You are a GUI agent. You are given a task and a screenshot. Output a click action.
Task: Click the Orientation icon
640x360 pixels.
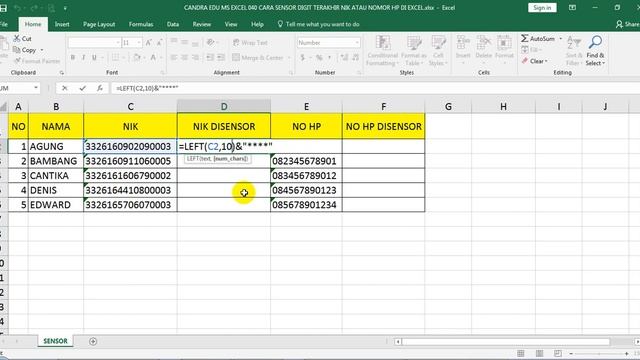[x=211, y=42]
